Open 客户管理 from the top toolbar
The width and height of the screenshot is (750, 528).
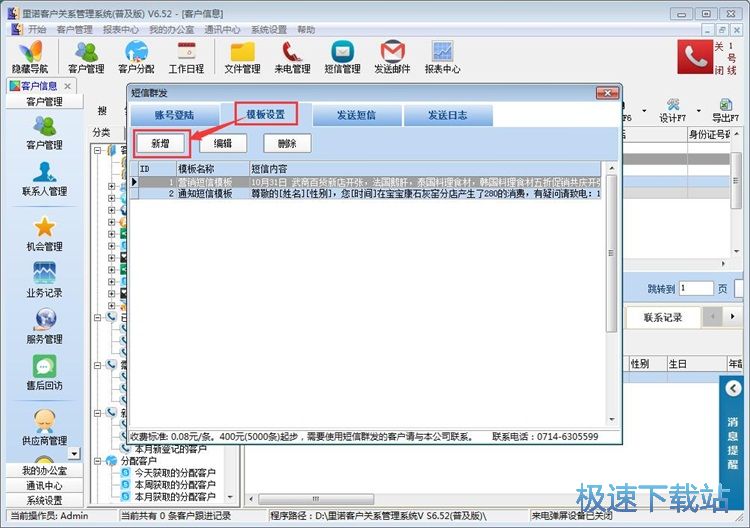click(86, 57)
